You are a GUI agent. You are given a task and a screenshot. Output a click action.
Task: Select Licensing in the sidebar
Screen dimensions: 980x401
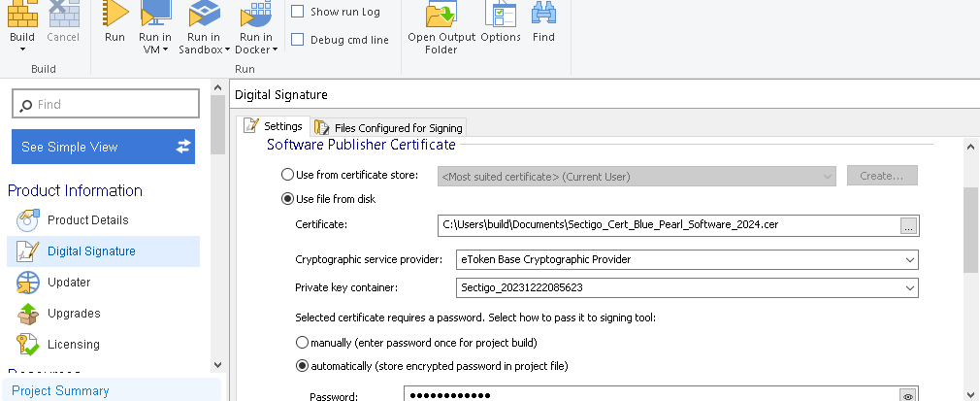pyautogui.click(x=73, y=344)
